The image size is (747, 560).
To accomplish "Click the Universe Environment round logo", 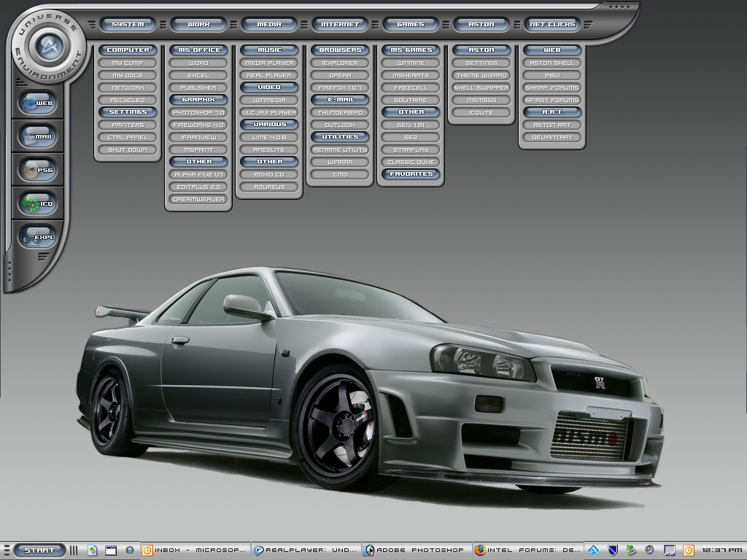I will (48, 47).
